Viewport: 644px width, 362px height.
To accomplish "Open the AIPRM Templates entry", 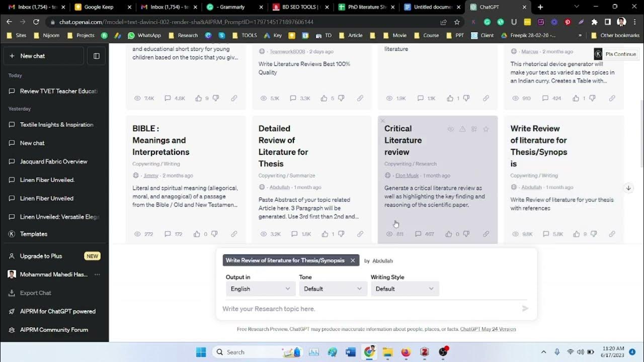I will [x=54, y=234].
